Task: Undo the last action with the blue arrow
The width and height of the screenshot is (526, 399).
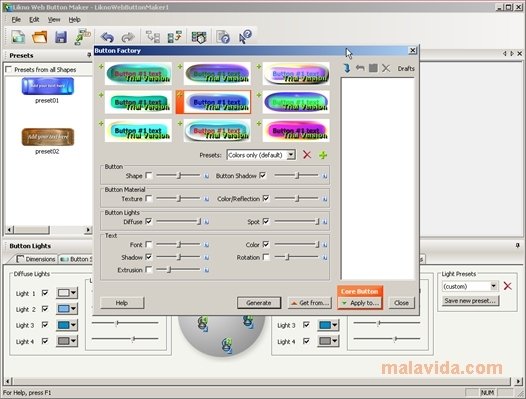Action: click(x=108, y=37)
